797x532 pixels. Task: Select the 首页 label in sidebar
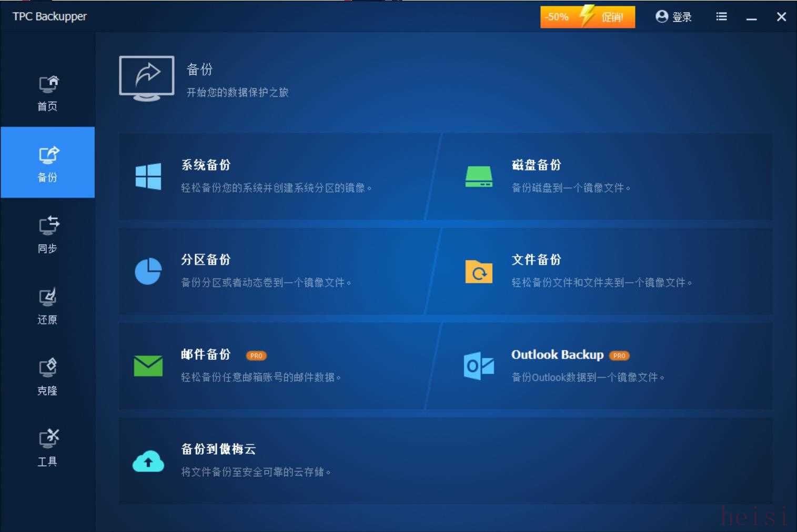(x=47, y=106)
